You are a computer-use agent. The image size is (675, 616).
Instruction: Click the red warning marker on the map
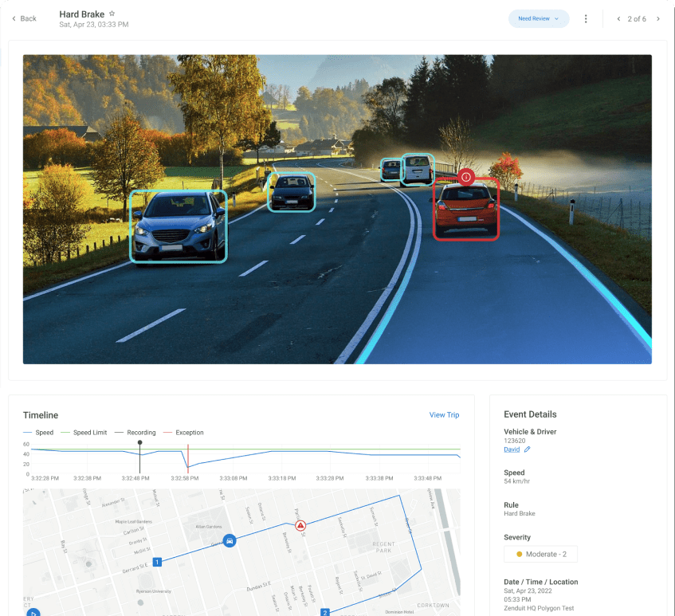point(300,525)
